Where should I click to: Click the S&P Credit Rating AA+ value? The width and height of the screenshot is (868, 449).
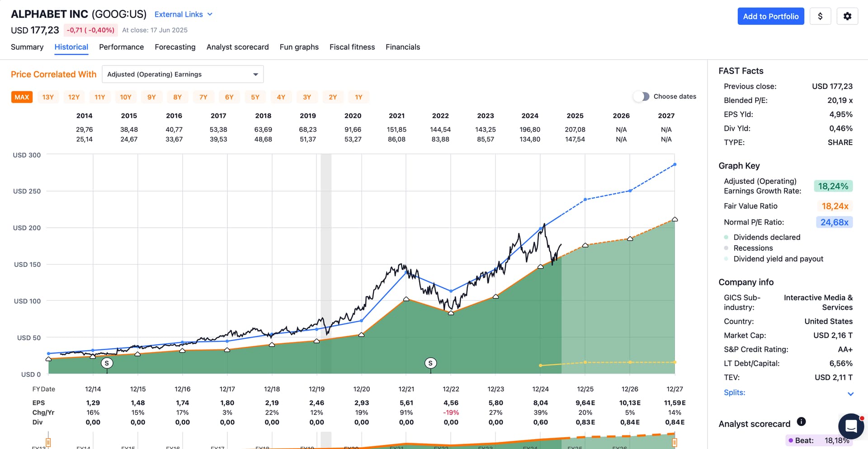[x=845, y=349]
